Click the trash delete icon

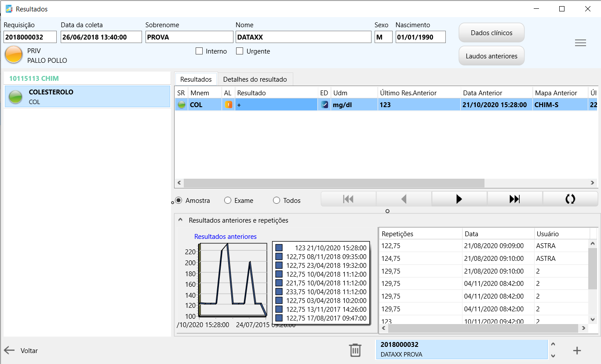[x=355, y=350]
